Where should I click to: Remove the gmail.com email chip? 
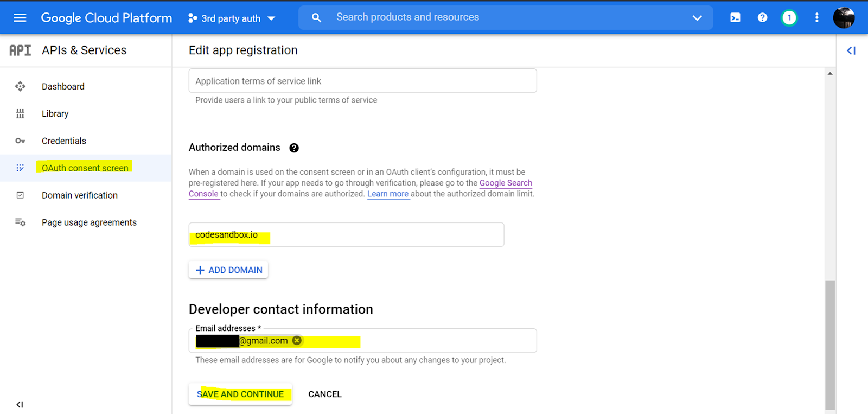pyautogui.click(x=297, y=340)
